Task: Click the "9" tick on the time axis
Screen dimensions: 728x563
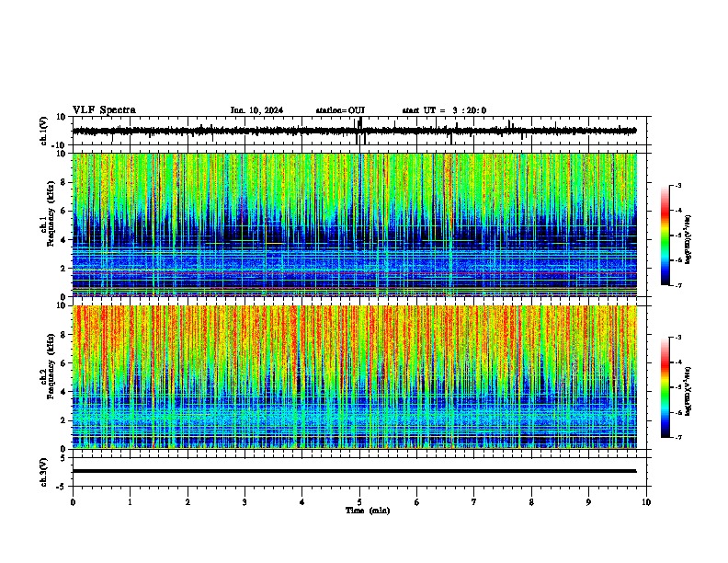Action: pyautogui.click(x=588, y=502)
